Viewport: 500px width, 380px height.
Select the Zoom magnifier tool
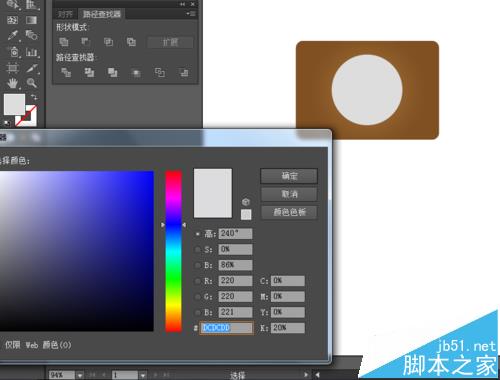(x=32, y=82)
